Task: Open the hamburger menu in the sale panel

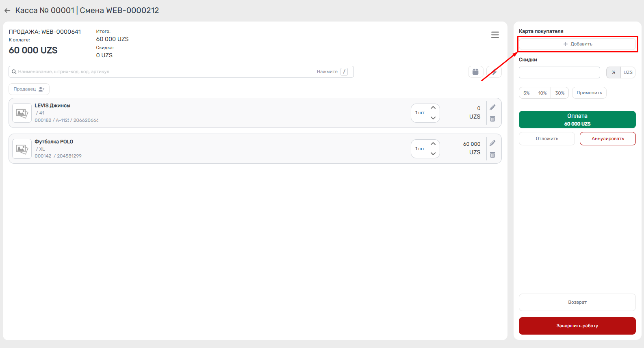Action: [x=495, y=35]
